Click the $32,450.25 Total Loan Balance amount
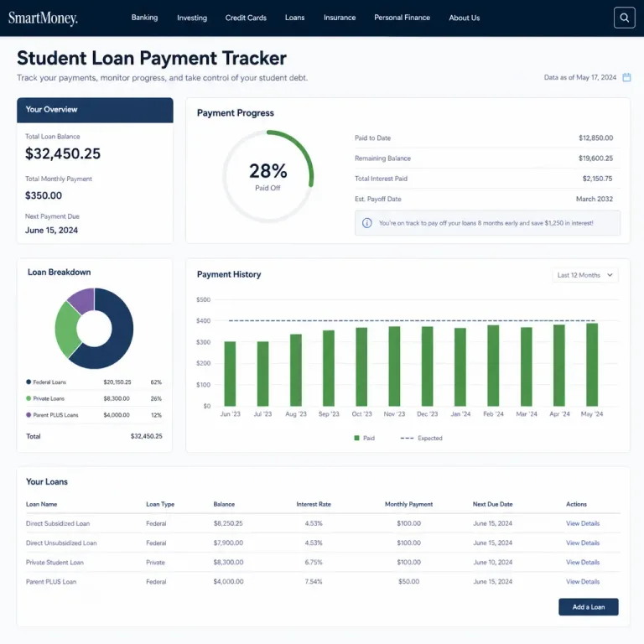 click(x=63, y=153)
